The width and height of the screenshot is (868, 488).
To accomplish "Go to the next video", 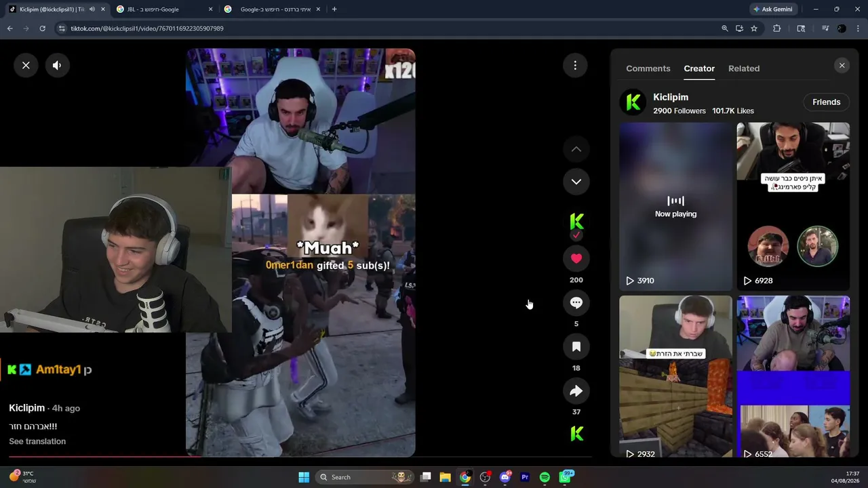I will tap(576, 182).
